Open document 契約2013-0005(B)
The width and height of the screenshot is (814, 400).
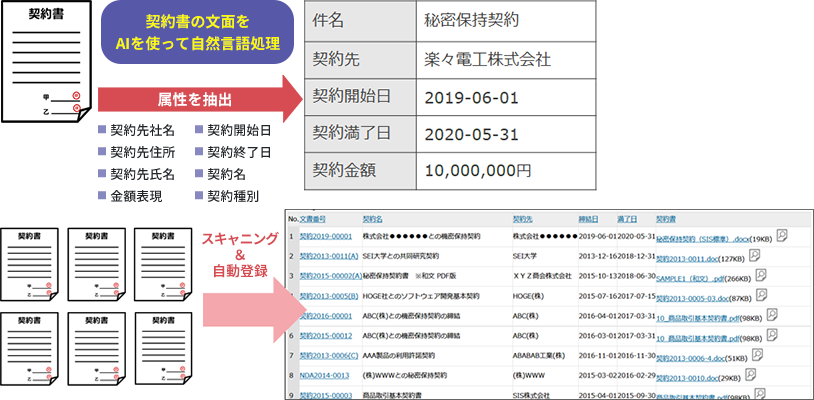tap(329, 296)
